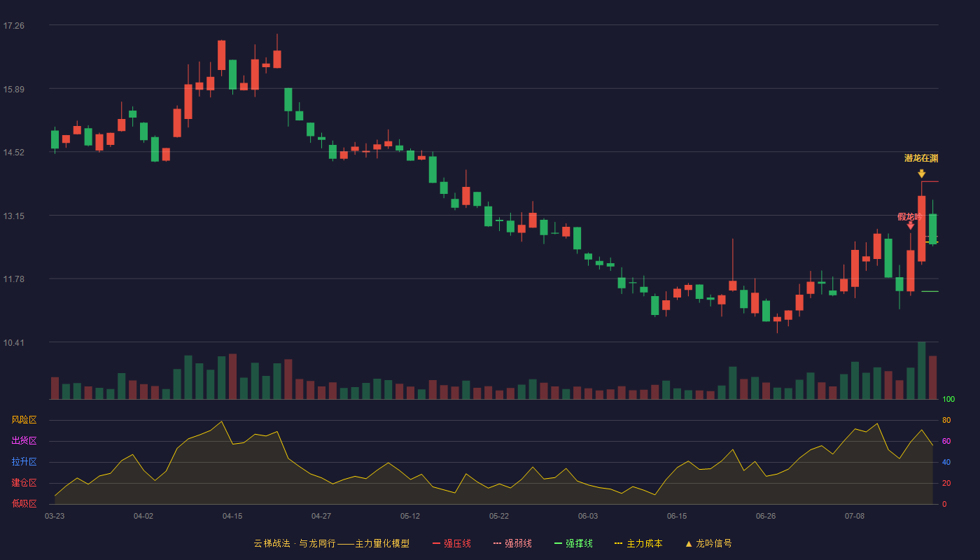Toggle the 强撑线 legend entry
The image size is (980, 560).
pyautogui.click(x=573, y=544)
